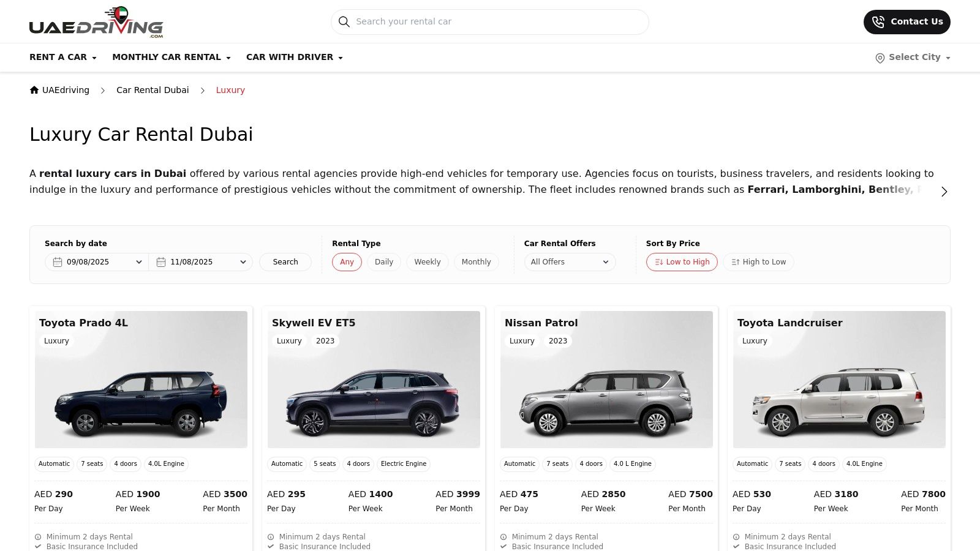The height and width of the screenshot is (551, 980).
Task: Open the All Offers dropdown
Action: 569,261
